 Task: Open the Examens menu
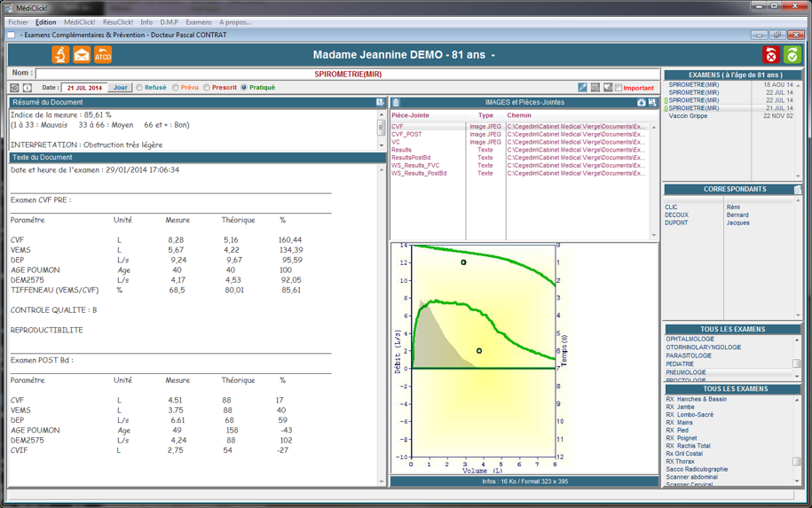198,22
